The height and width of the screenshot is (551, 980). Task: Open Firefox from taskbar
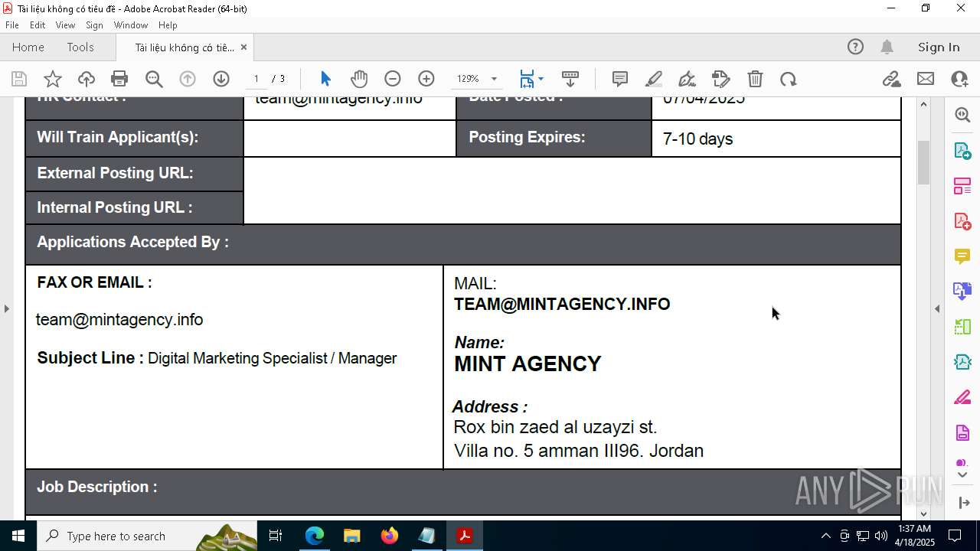(x=389, y=536)
